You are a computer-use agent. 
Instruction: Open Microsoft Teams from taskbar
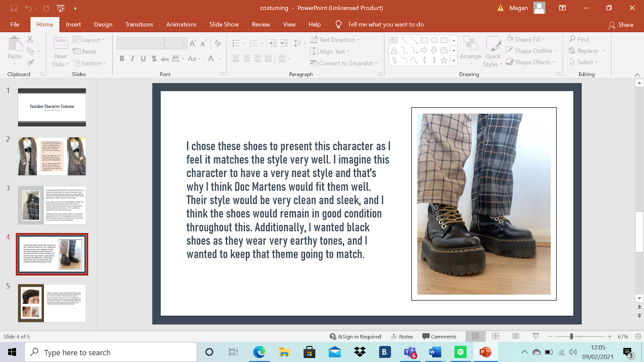[410, 352]
